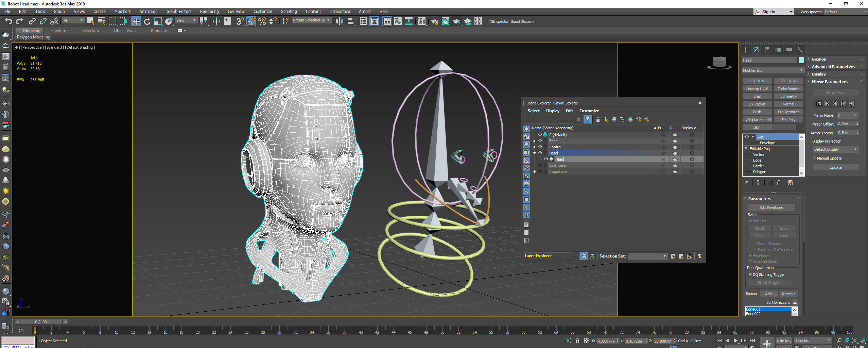
Task: Click Create New Layer icon in Layer Explorer
Action: [x=606, y=119]
